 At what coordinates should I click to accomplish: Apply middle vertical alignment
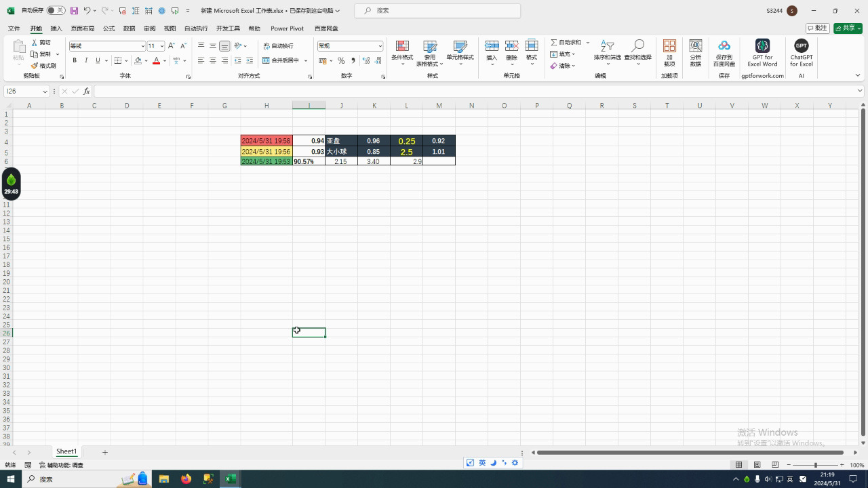pyautogui.click(x=212, y=45)
